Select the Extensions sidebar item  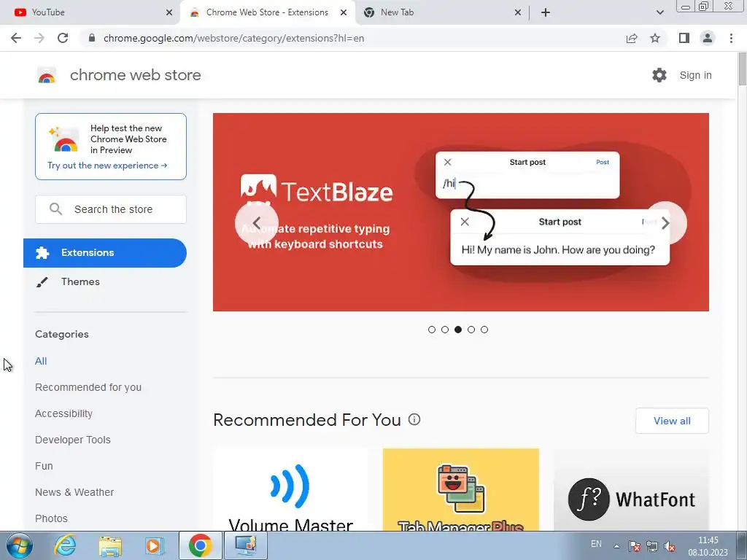[105, 253]
